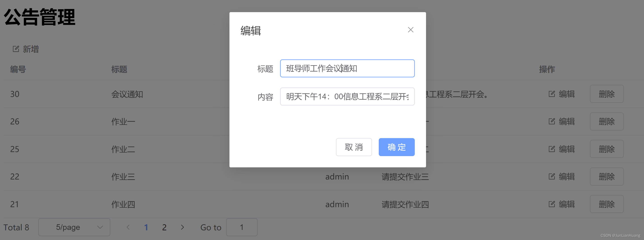The width and height of the screenshot is (644, 240).
Task: Click the Total 8 count text
Action: (16, 227)
